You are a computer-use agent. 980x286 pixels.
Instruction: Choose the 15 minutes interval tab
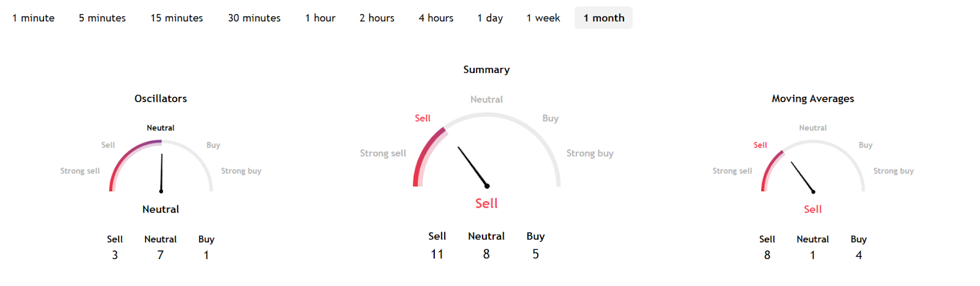pos(176,18)
